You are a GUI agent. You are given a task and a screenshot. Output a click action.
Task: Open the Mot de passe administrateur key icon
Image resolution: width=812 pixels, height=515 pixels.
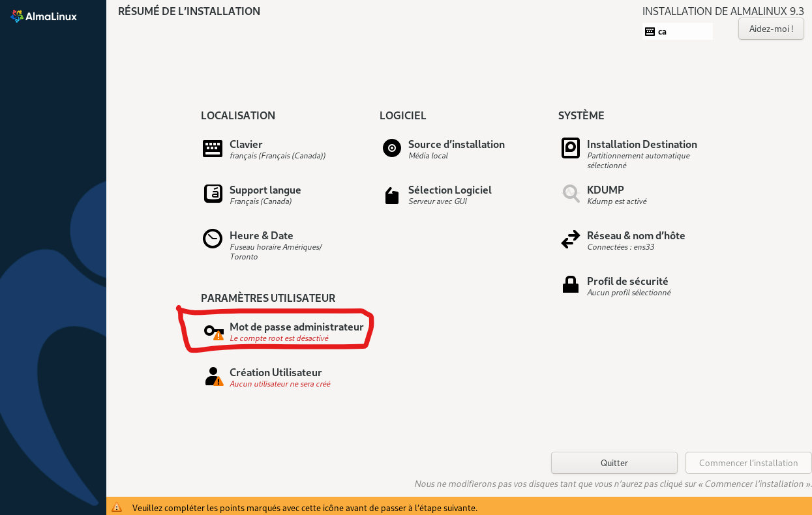(213, 331)
